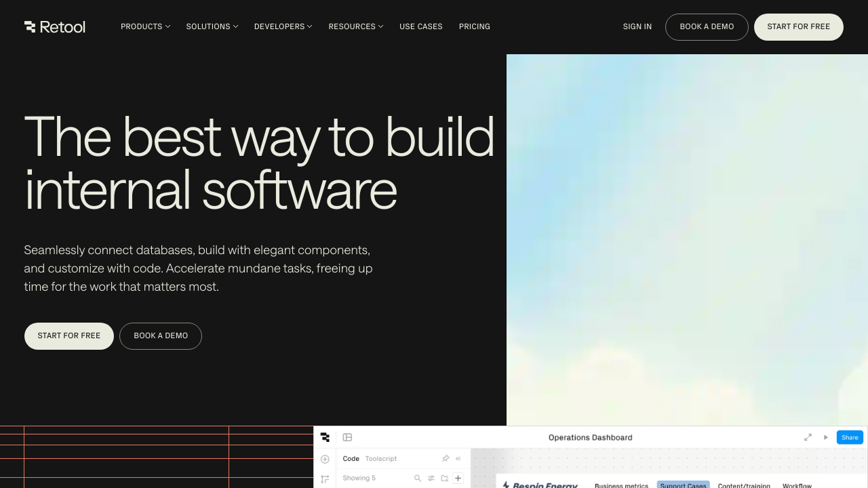
Task: Open the Solutions dropdown
Action: (212, 27)
